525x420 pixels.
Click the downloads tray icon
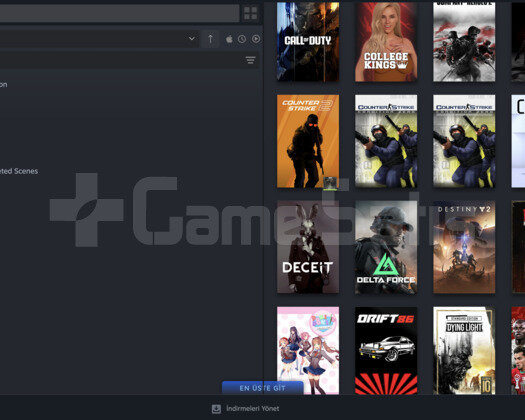pyautogui.click(x=216, y=409)
